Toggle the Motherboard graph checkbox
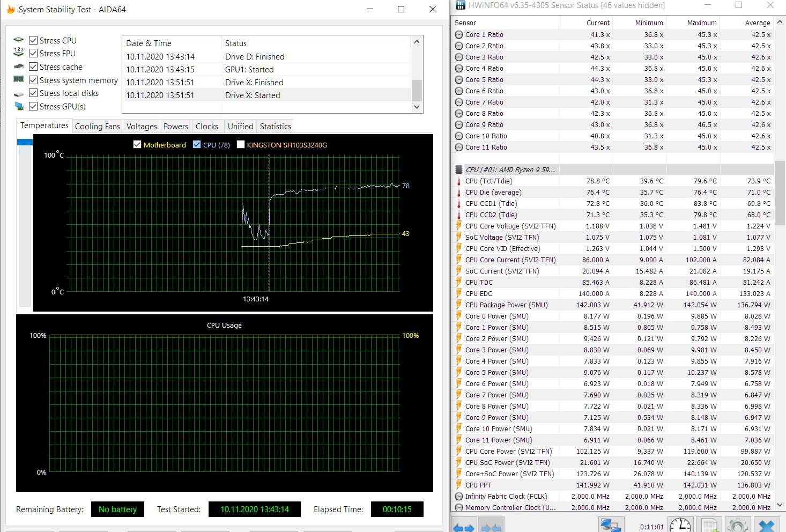786x532 pixels. tap(138, 145)
